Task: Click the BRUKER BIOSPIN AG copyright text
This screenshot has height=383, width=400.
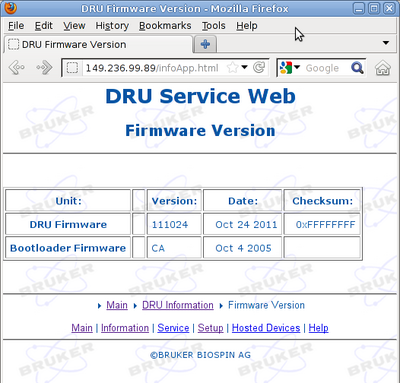Action: click(200, 355)
